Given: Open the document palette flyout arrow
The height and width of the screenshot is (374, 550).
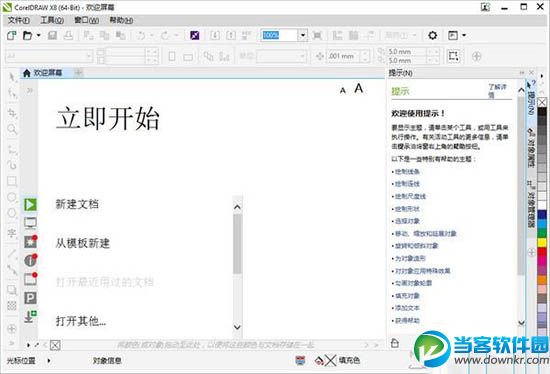Looking at the screenshot, I should [28, 345].
